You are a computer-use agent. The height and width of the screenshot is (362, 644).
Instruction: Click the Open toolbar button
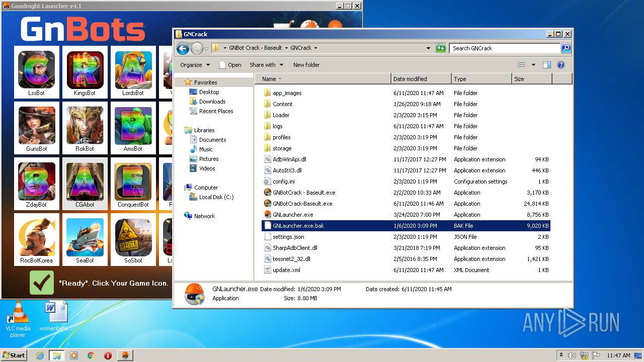(x=230, y=65)
